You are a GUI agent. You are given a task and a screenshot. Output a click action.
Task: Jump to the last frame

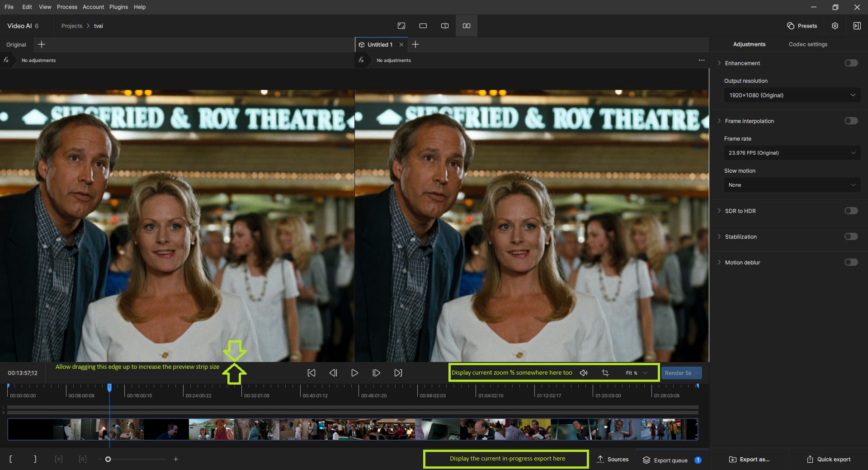point(398,373)
